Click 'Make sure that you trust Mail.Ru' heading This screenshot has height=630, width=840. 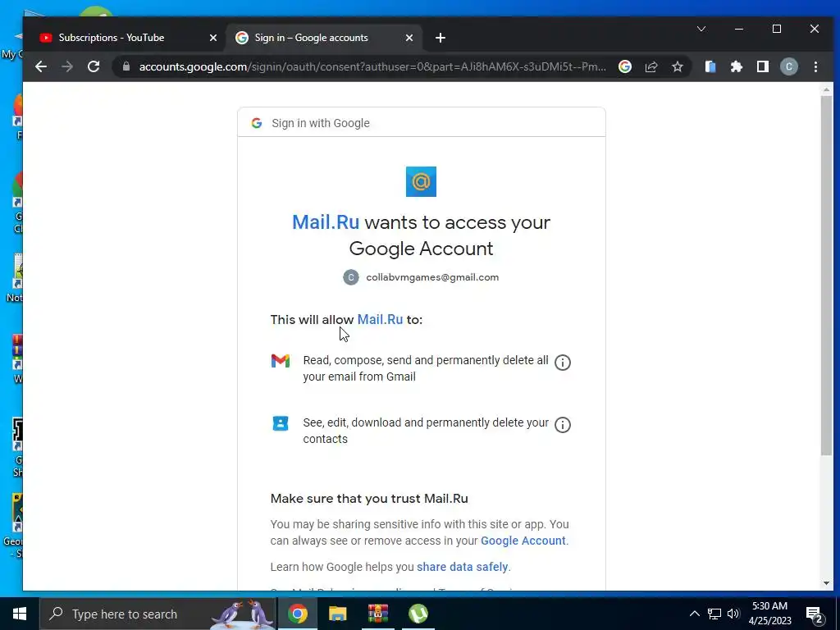[369, 499]
